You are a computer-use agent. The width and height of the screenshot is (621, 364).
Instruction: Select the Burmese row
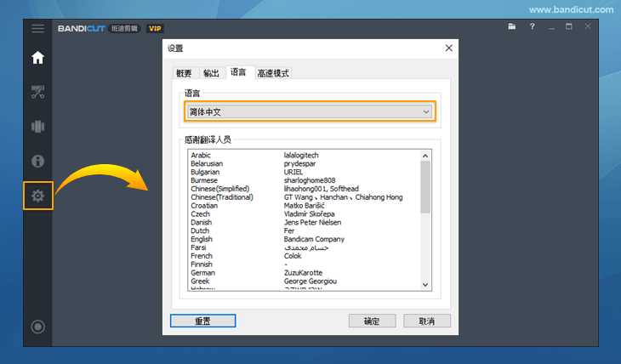(x=305, y=180)
